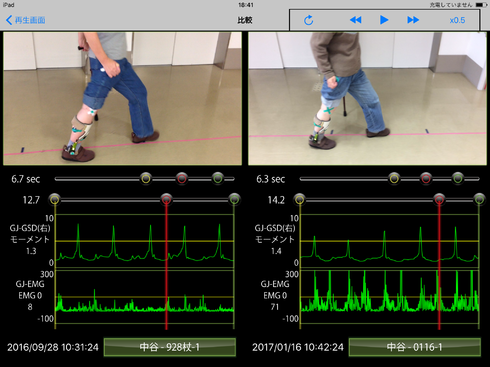Select green end marker on 12.7 track
Viewport: 490px width, 367px height.
click(x=234, y=199)
